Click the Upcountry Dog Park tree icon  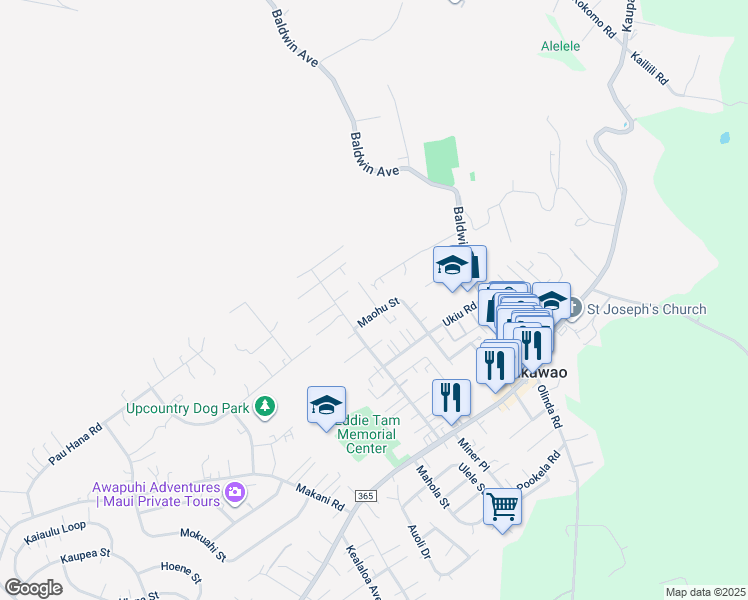(x=265, y=407)
